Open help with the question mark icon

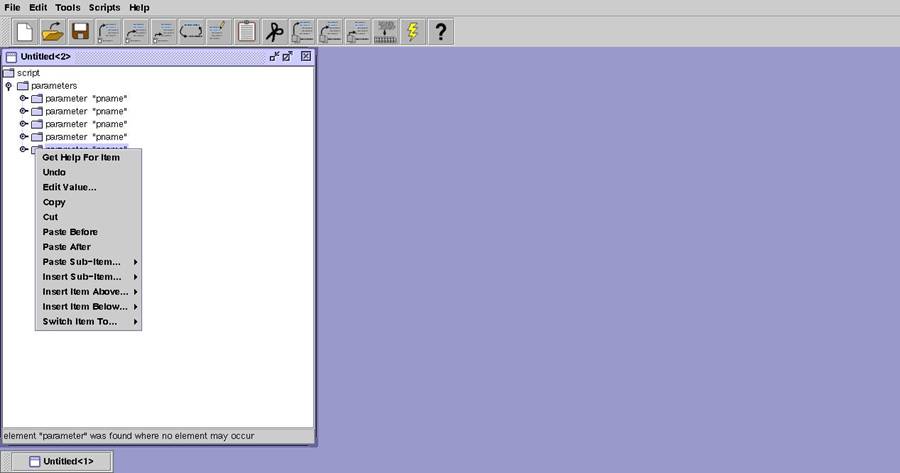coord(441,32)
